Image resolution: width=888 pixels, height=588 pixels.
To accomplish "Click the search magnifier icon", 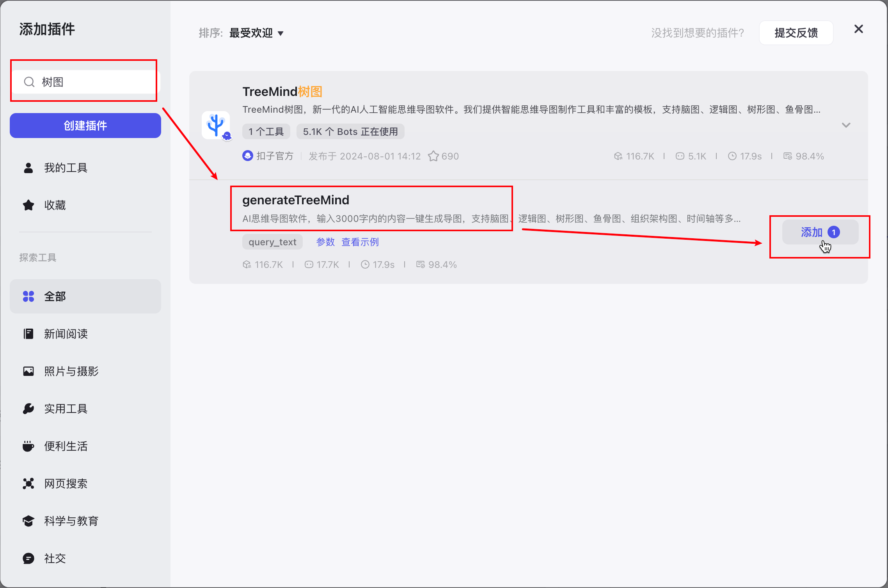I will coord(29,82).
